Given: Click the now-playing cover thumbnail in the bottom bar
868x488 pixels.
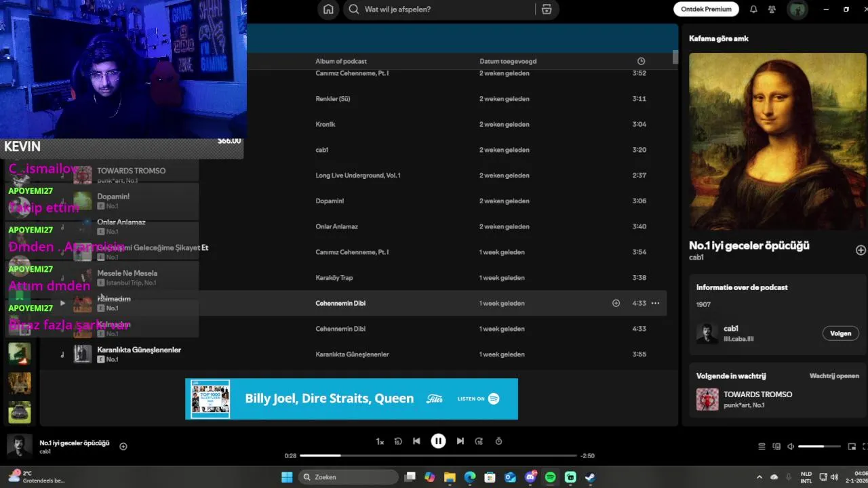Looking at the screenshot, I should [x=19, y=447].
